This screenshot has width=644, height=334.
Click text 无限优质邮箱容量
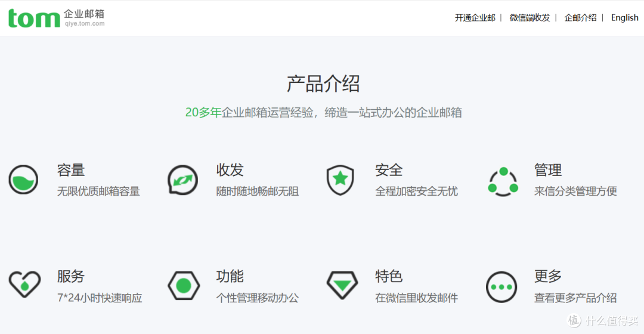point(98,191)
